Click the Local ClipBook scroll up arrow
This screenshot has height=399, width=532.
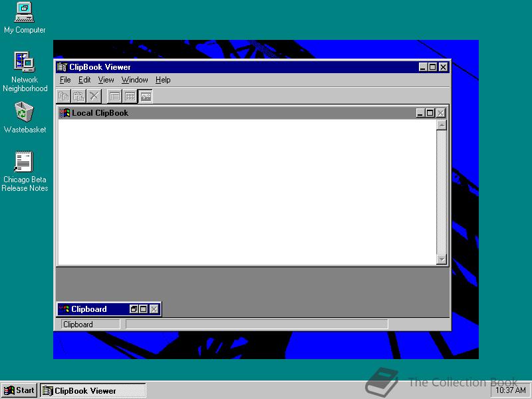click(x=442, y=125)
